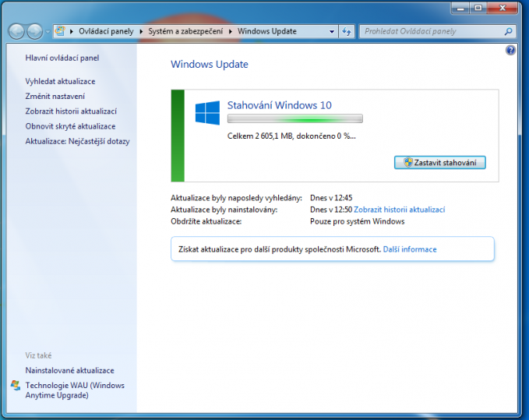
Task: Open Aktualizace: Nejčastější dotazy
Action: (x=77, y=141)
